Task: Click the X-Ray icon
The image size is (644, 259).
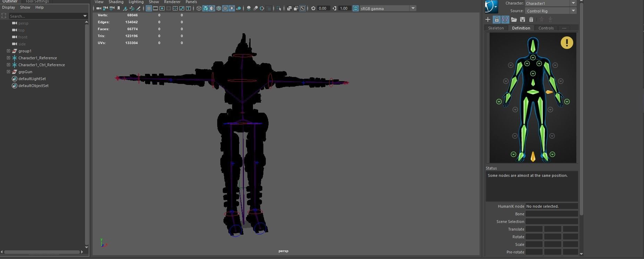Action: tap(289, 8)
